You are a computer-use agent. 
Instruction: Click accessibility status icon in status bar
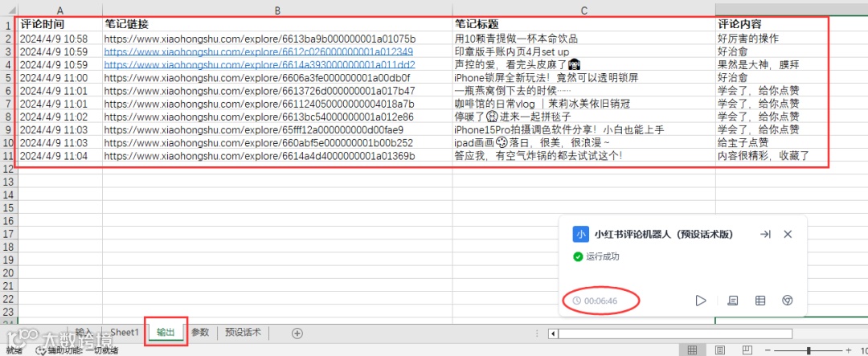point(40,350)
